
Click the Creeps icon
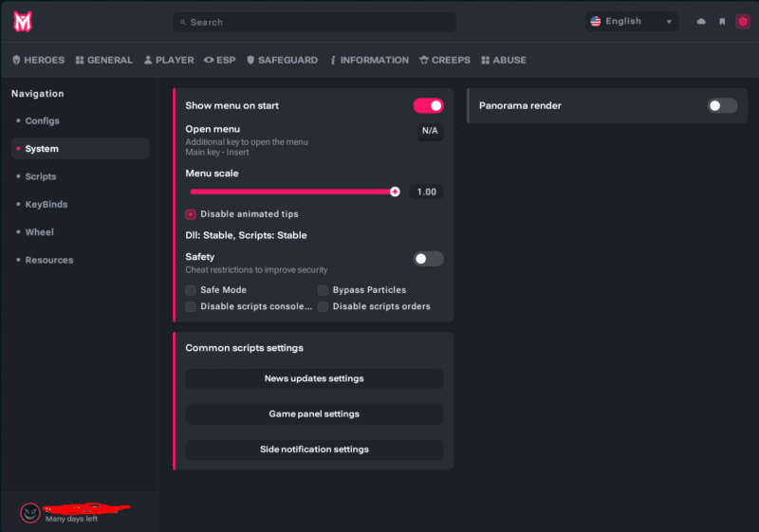click(x=424, y=60)
